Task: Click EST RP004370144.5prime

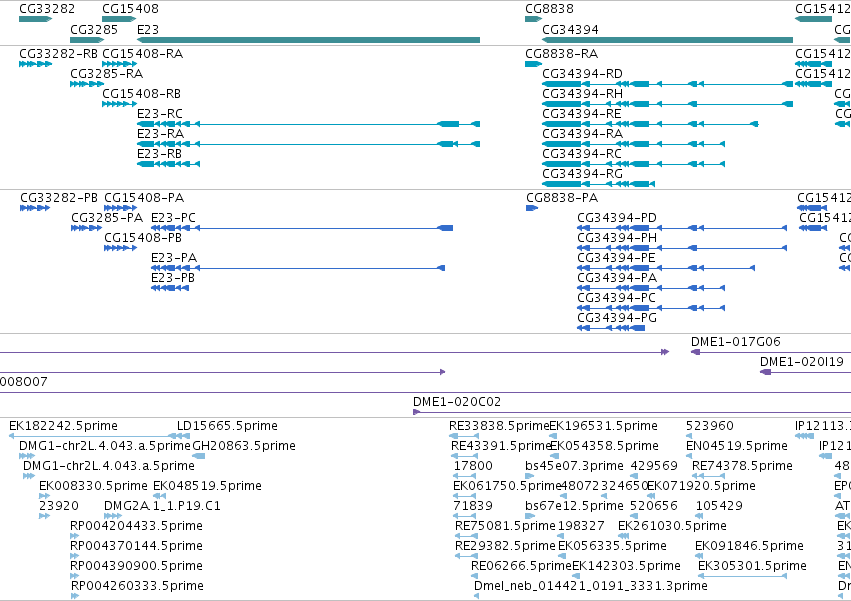Action: [137, 546]
